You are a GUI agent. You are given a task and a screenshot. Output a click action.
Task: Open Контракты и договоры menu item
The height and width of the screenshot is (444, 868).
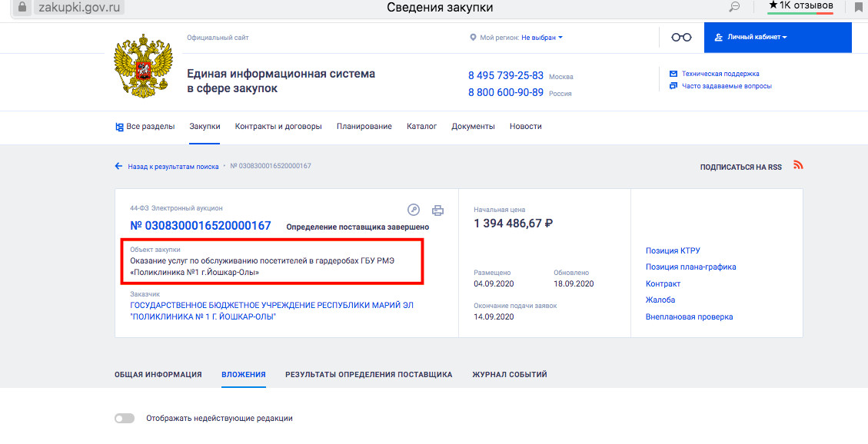(278, 127)
